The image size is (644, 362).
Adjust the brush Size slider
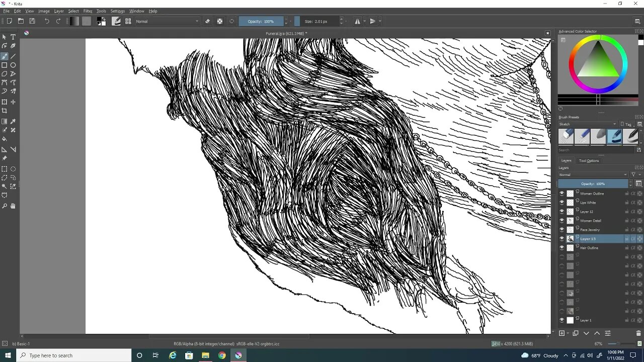click(316, 21)
